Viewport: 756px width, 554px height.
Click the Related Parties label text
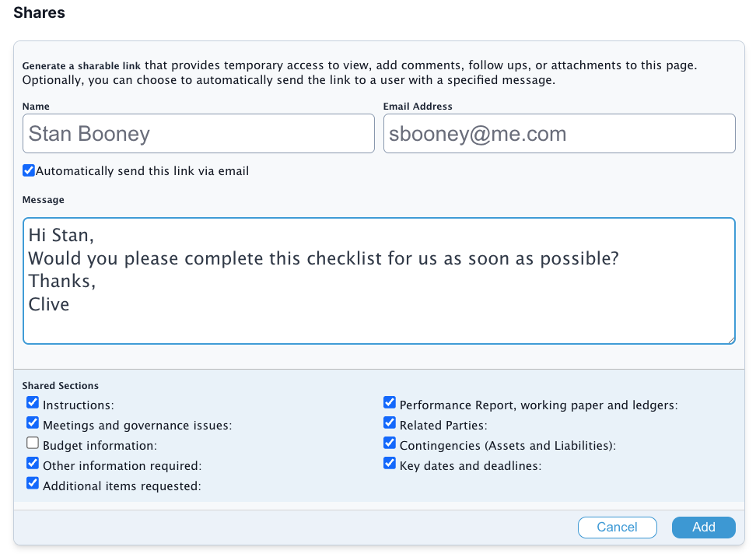443,426
